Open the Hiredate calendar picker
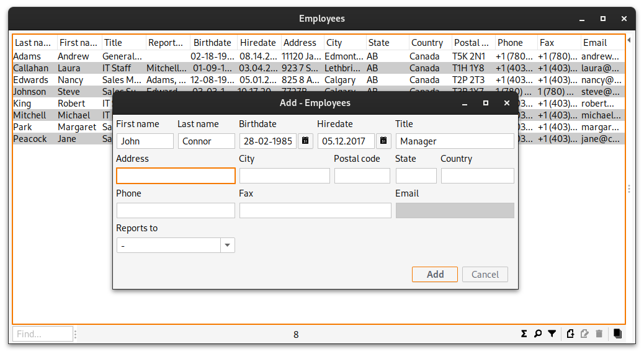Viewport: 644px width, 354px height. click(383, 141)
